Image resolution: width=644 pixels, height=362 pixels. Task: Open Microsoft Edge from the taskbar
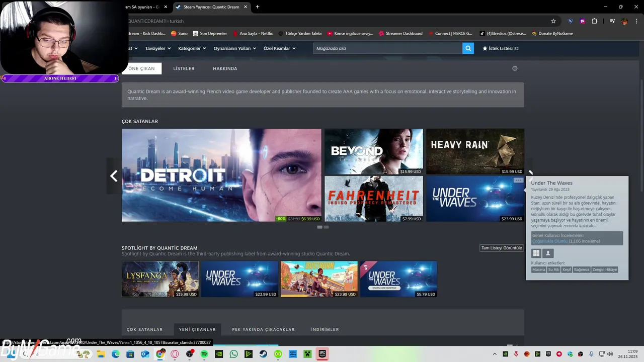click(x=116, y=354)
